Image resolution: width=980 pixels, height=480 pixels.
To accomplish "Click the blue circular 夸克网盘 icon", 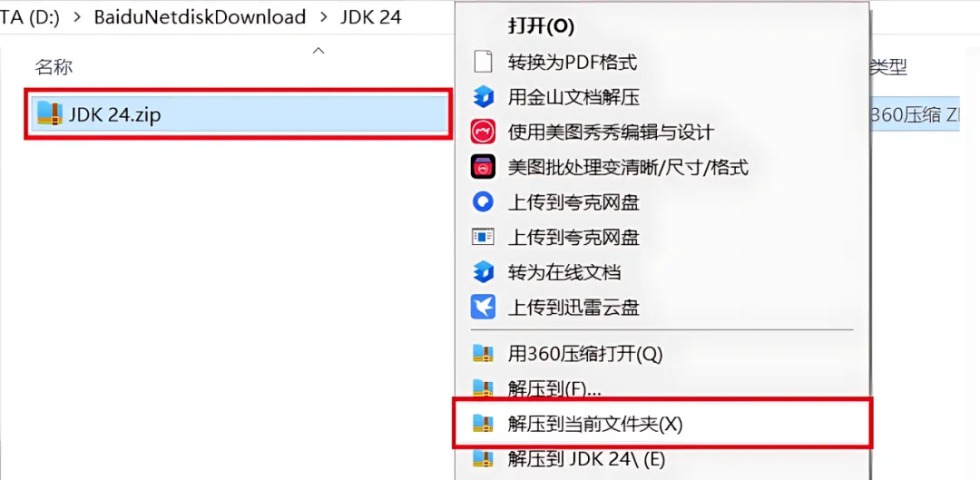I will [x=483, y=201].
